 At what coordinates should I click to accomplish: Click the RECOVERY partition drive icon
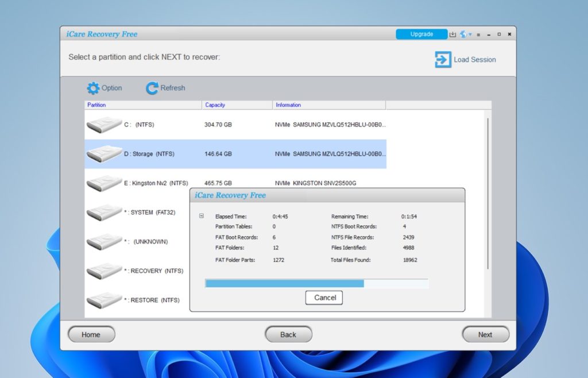pos(104,271)
